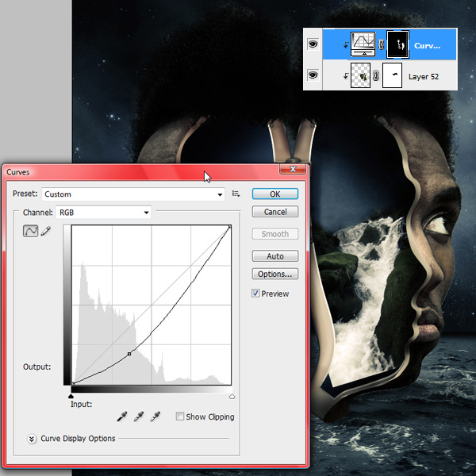The image size is (476, 476).
Task: Toggle the link icon on Layer 52
Action: [376, 75]
